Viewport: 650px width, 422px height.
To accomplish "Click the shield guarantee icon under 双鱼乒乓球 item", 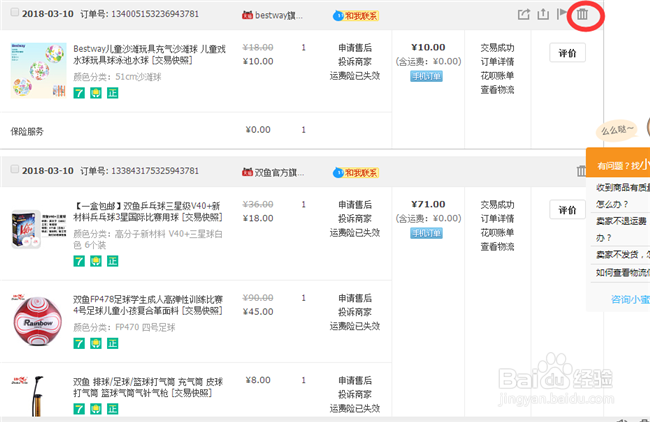I will (96, 261).
